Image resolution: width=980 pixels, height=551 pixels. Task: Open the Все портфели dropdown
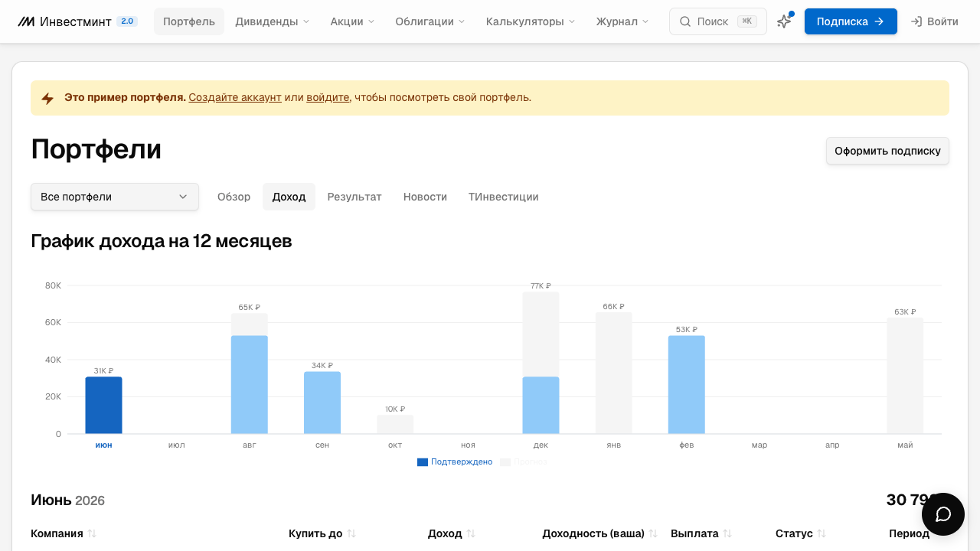pos(115,197)
